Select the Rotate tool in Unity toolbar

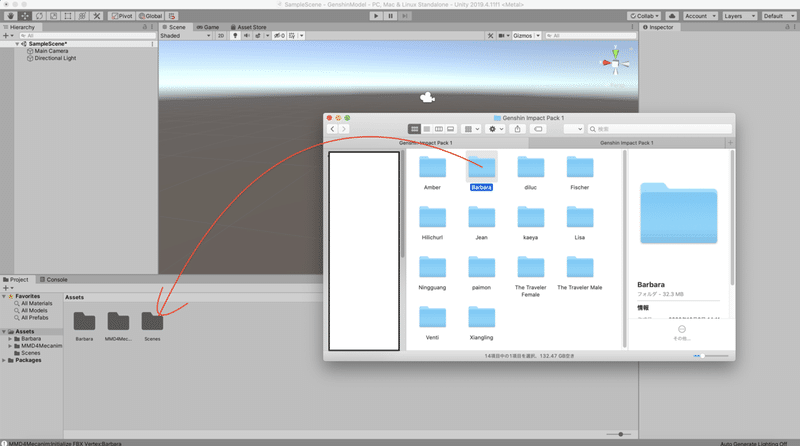(x=39, y=16)
